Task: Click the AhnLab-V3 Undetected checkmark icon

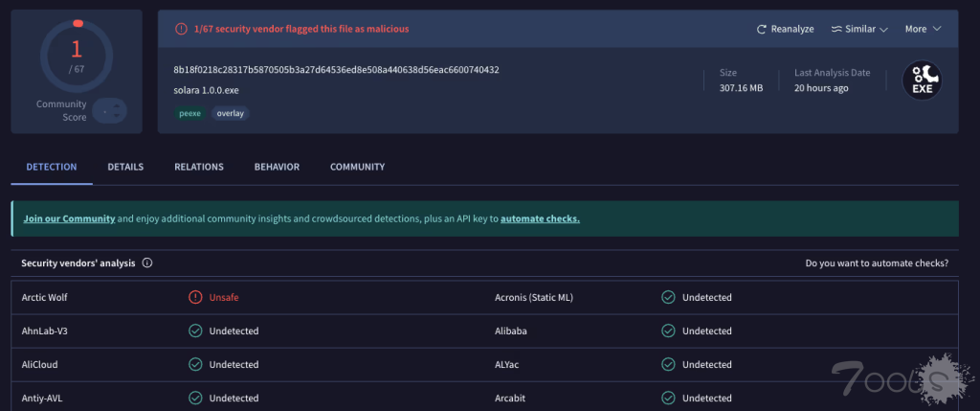Action: 195,331
